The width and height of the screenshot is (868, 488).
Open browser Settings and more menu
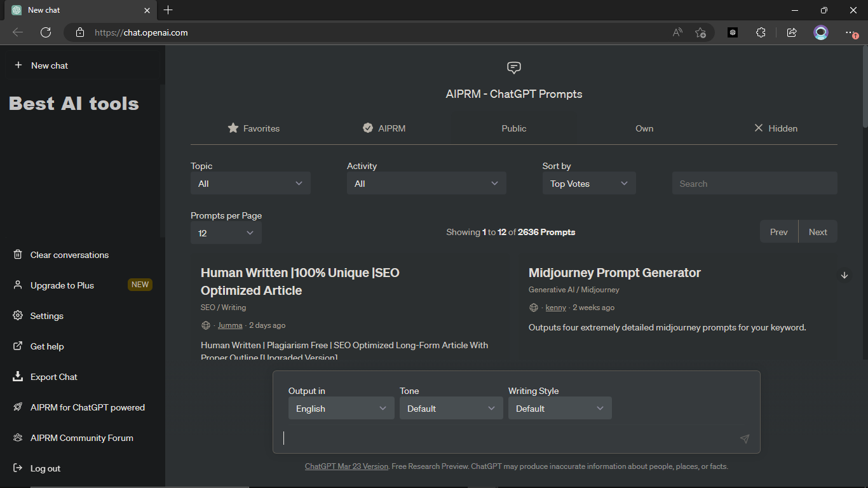pos(851,32)
